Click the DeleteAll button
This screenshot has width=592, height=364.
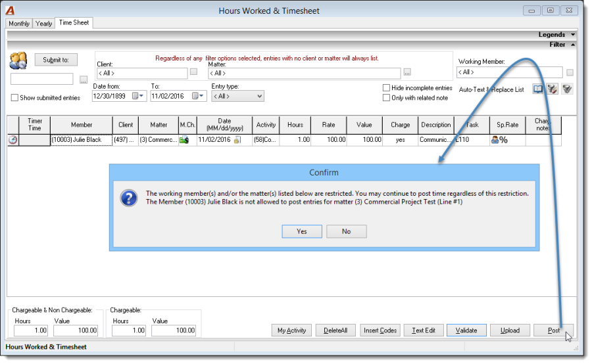tap(335, 330)
